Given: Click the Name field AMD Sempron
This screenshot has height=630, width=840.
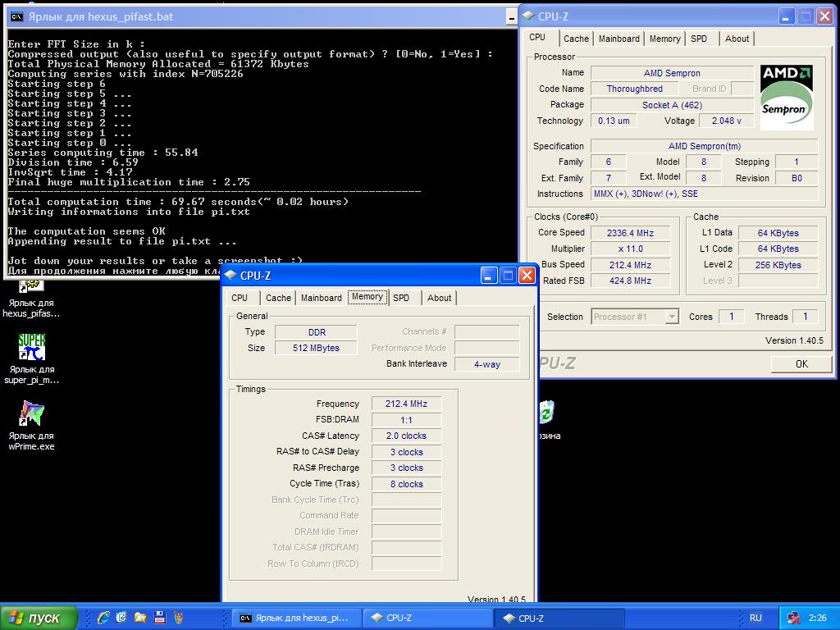Looking at the screenshot, I should (672, 73).
